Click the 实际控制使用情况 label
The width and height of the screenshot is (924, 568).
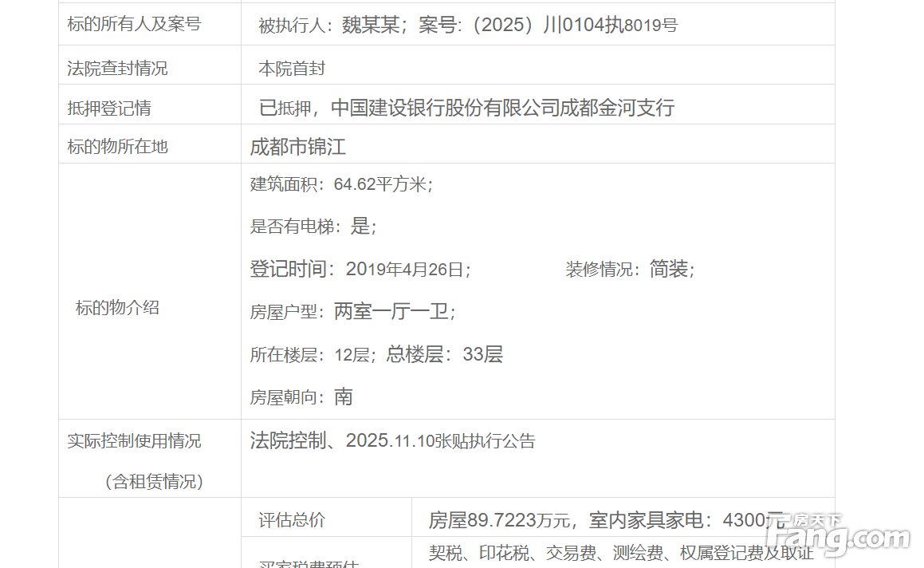[x=134, y=440]
